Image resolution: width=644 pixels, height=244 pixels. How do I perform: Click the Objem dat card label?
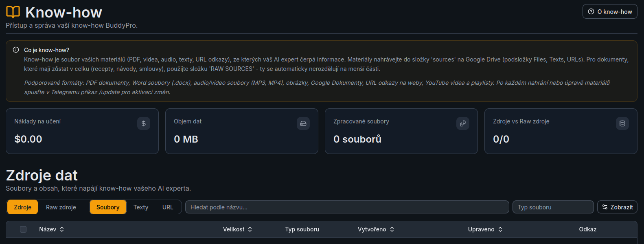pyautogui.click(x=188, y=121)
